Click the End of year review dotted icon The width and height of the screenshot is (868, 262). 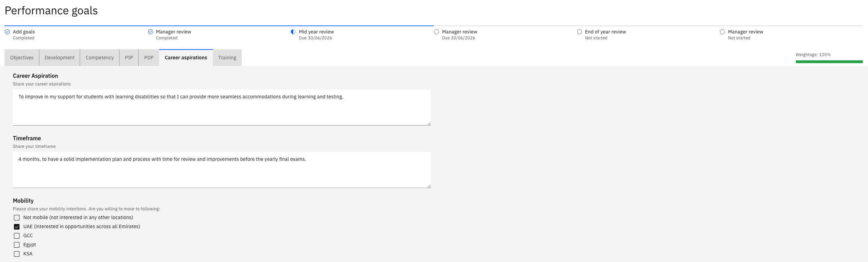(580, 32)
